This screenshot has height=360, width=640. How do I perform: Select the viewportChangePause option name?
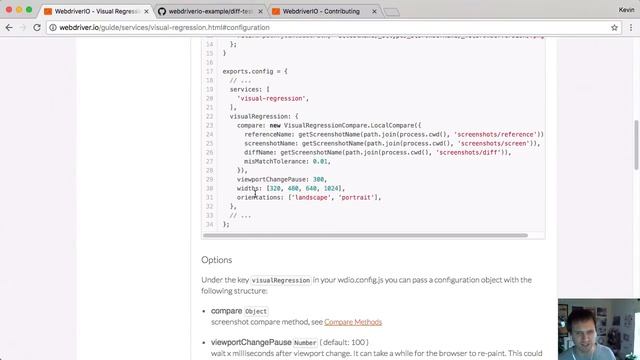[251, 342]
